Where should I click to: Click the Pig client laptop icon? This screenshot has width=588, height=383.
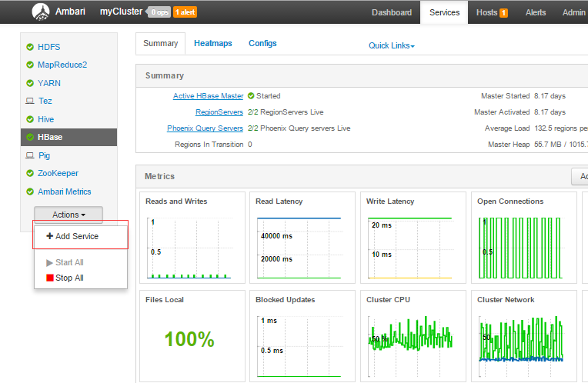[x=29, y=155]
